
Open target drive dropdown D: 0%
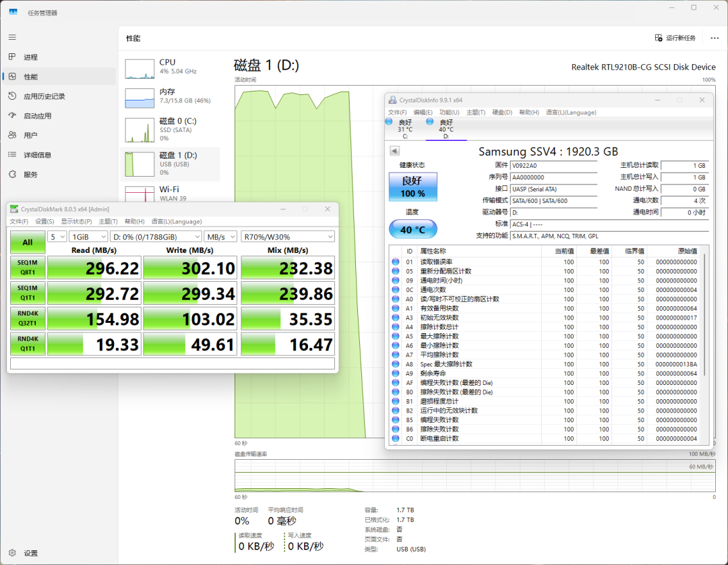[156, 237]
